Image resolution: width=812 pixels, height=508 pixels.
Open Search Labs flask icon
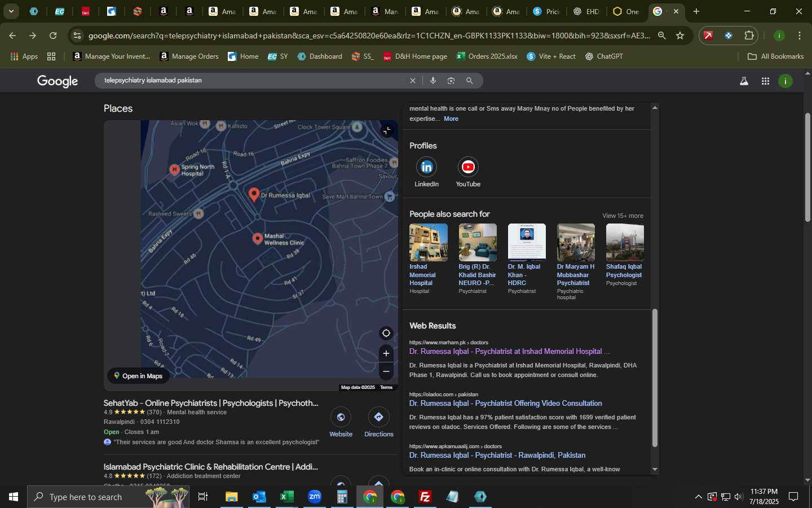click(x=744, y=81)
